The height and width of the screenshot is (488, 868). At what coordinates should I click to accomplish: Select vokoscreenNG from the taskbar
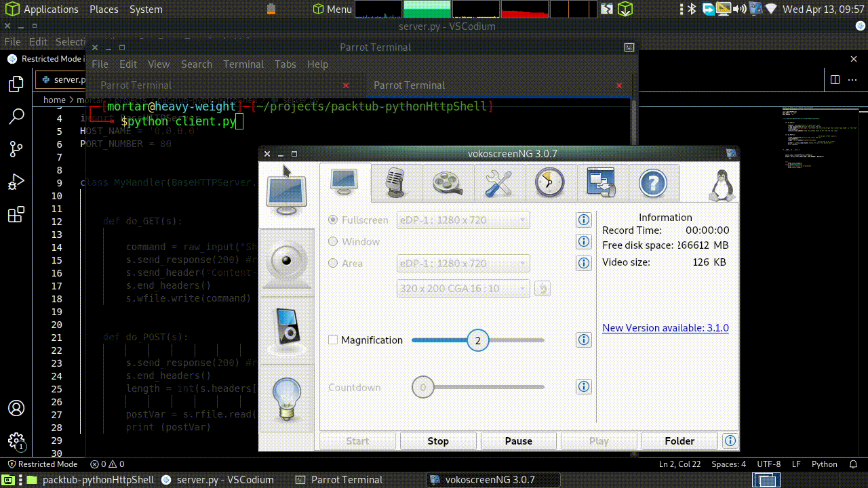point(493,479)
